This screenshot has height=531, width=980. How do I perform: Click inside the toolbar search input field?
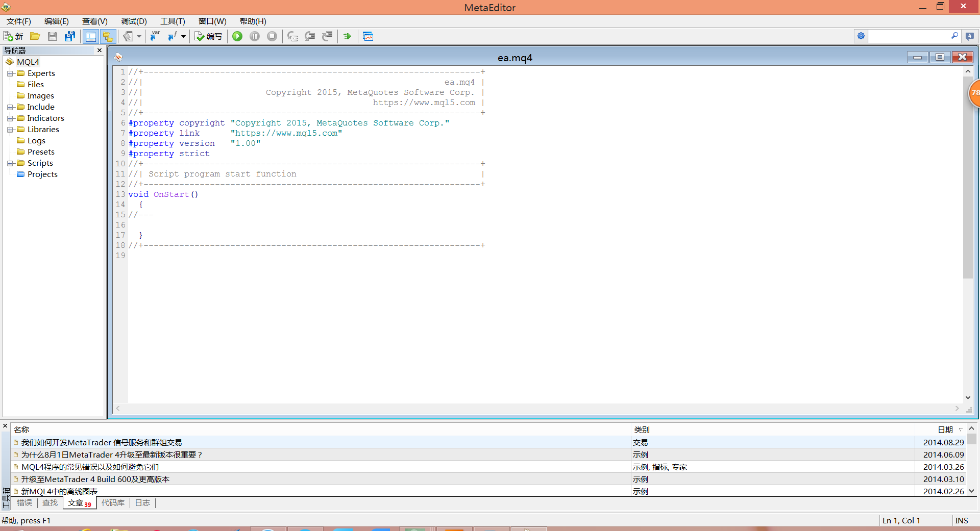(909, 36)
